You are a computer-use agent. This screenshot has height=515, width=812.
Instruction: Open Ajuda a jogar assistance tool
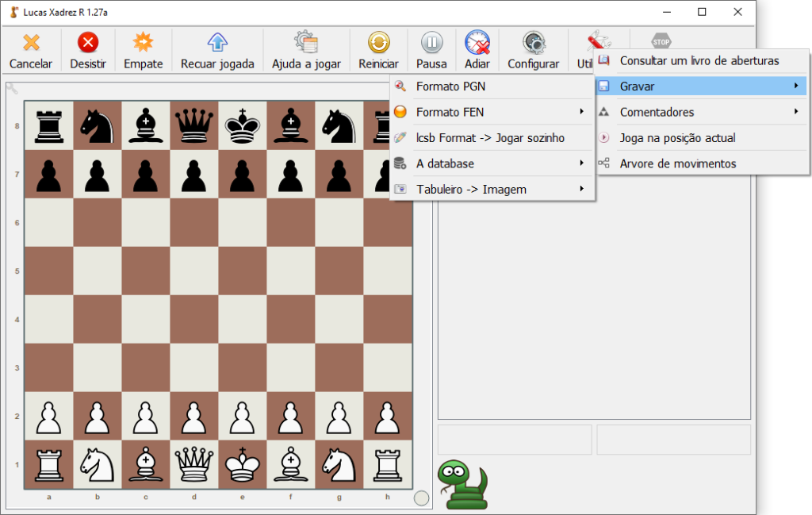tap(306, 40)
